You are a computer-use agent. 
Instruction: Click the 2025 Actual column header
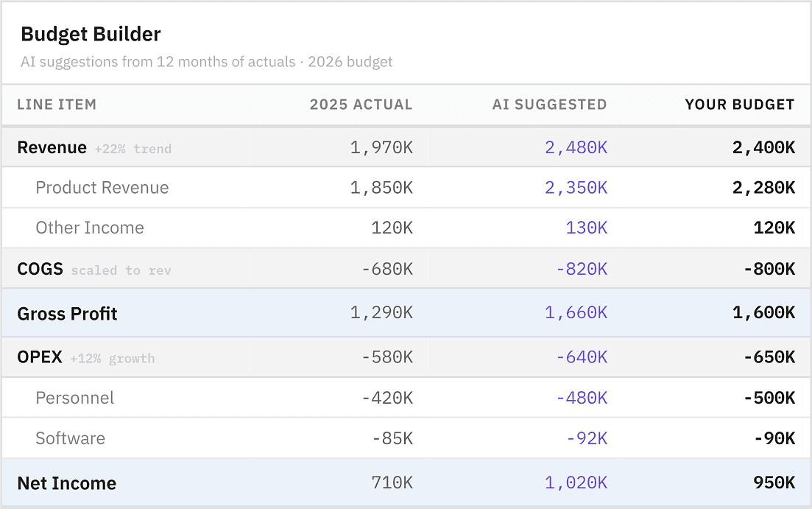361,105
